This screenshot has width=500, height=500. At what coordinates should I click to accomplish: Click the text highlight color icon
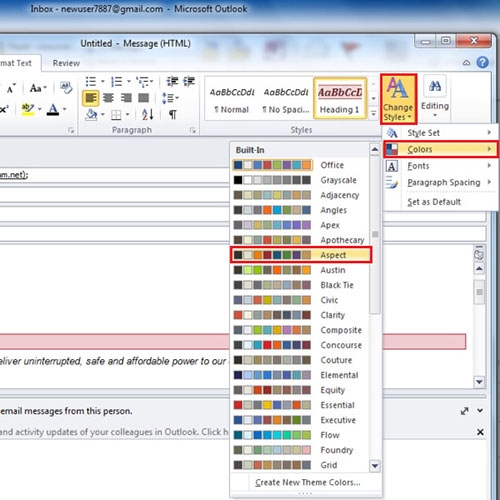coord(28,109)
